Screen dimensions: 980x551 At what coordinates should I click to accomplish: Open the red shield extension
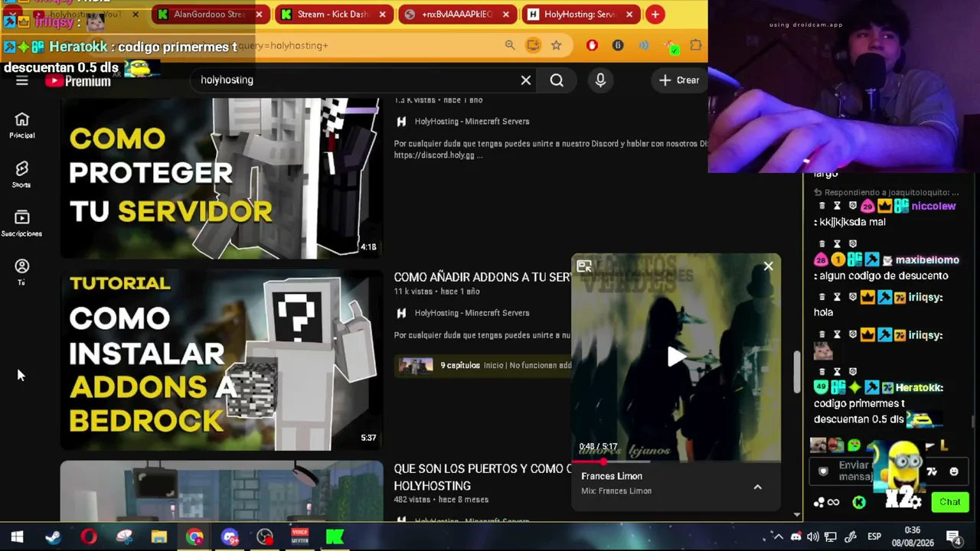[x=592, y=45]
